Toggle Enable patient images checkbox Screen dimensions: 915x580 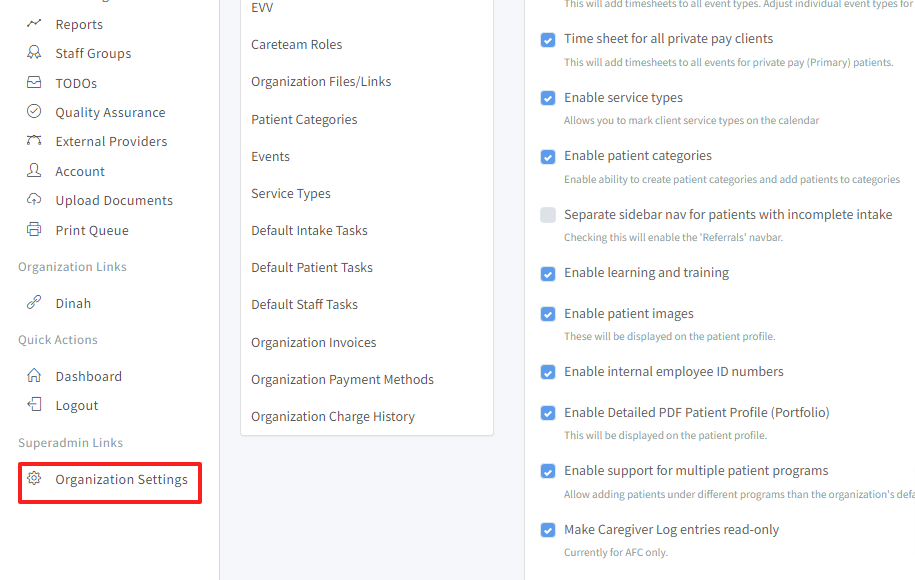click(x=548, y=314)
